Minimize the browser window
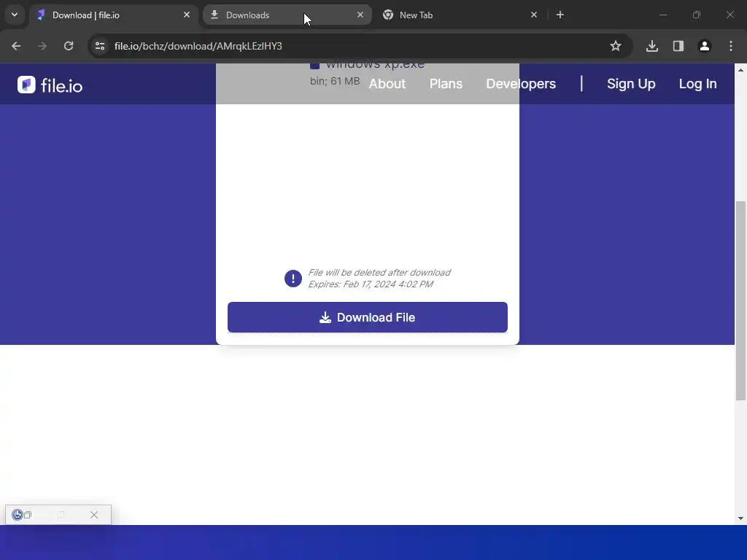This screenshot has height=560, width=747. 662,15
